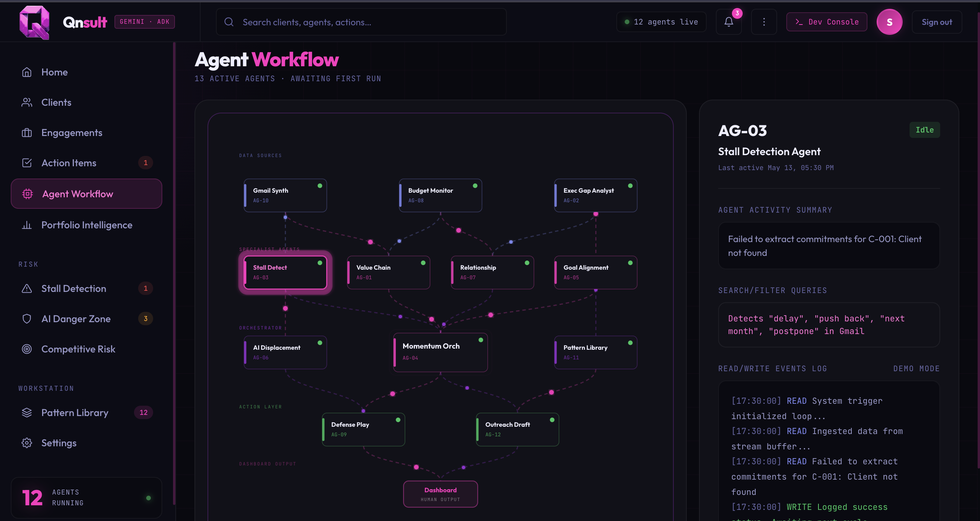Click the 12 Agents Running card
980x521 pixels.
tap(87, 497)
